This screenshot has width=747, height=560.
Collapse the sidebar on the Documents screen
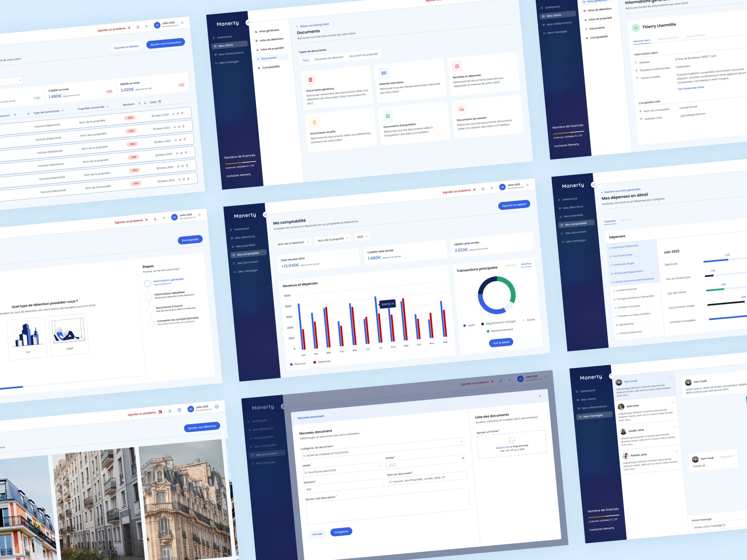(x=248, y=23)
